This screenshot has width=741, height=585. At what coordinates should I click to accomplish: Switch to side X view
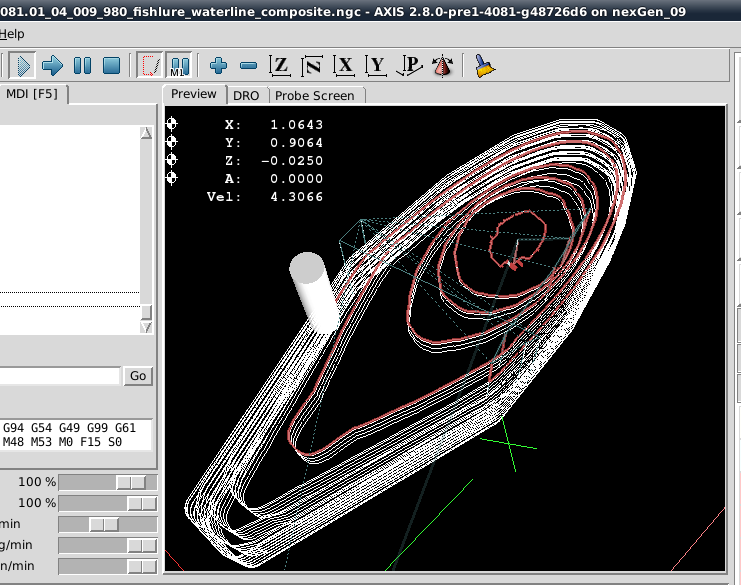point(345,66)
